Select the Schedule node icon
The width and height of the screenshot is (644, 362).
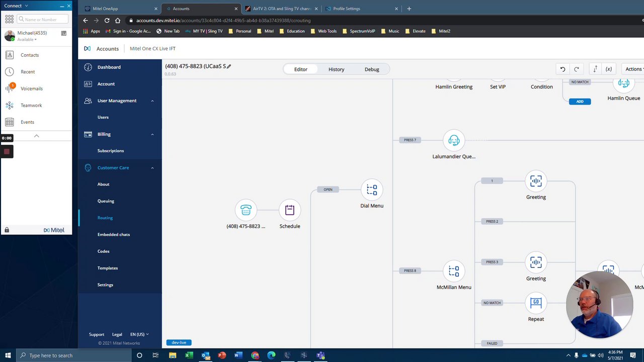click(x=290, y=210)
